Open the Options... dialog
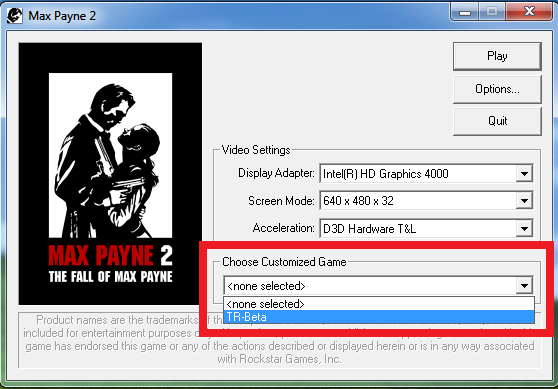 497,89
